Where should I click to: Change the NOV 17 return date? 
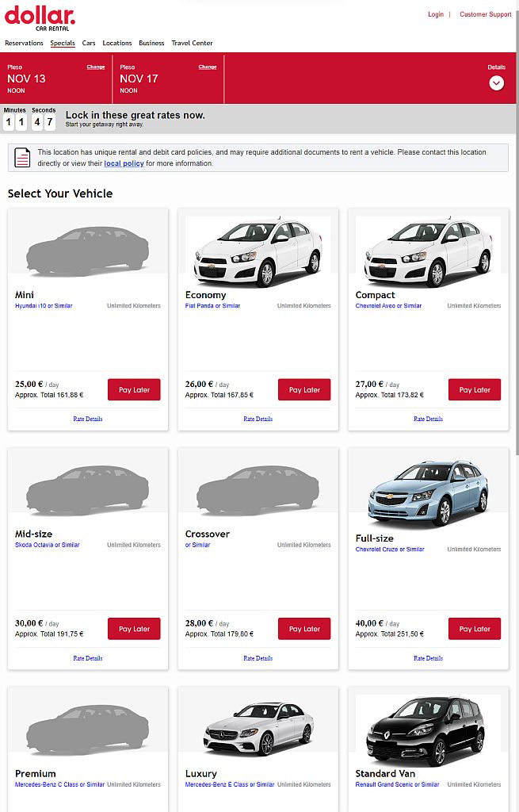tap(207, 67)
